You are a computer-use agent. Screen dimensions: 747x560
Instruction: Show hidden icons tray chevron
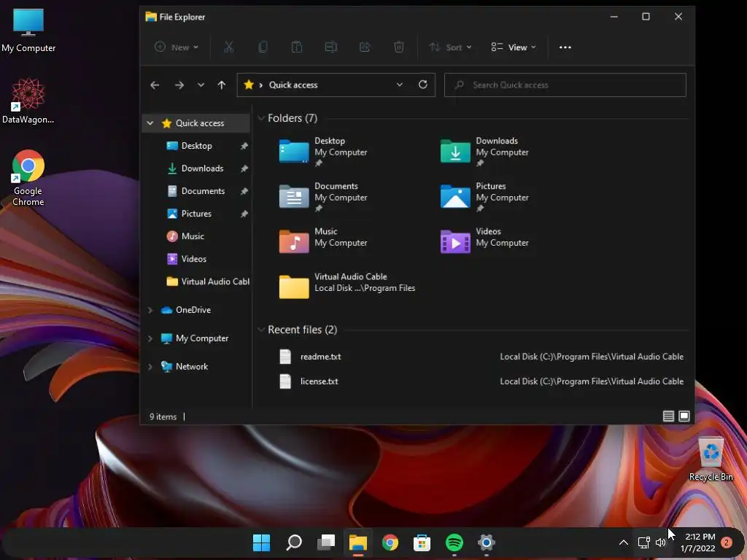(x=623, y=542)
